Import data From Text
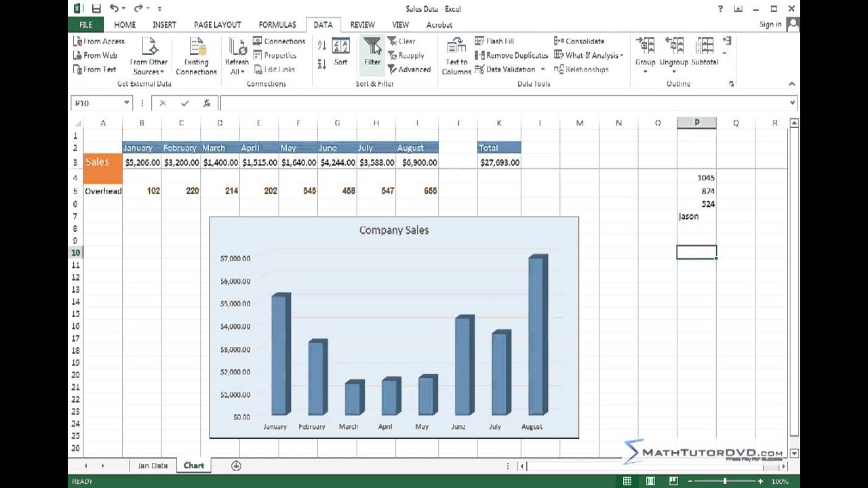 click(95, 69)
